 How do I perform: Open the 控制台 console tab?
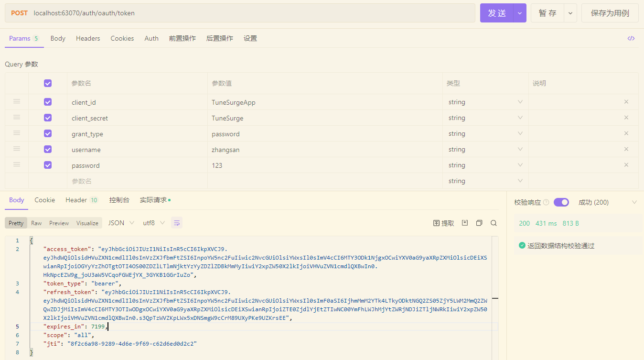(119, 200)
